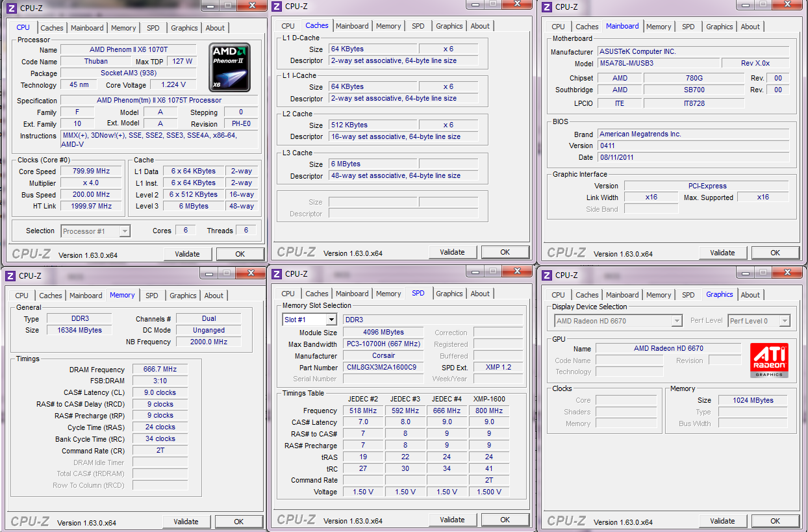Click the GPU name AMD Radeon HD 6670
This screenshot has height=532, width=808.
coord(668,348)
